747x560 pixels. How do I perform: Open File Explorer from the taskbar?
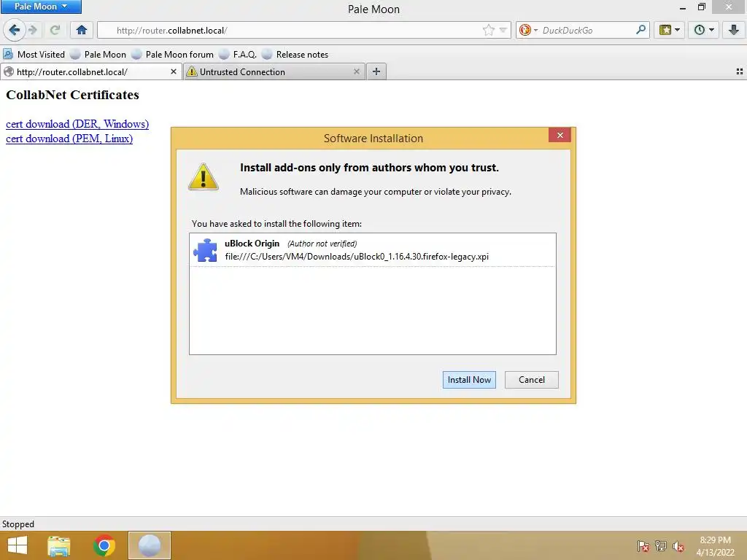[58, 545]
